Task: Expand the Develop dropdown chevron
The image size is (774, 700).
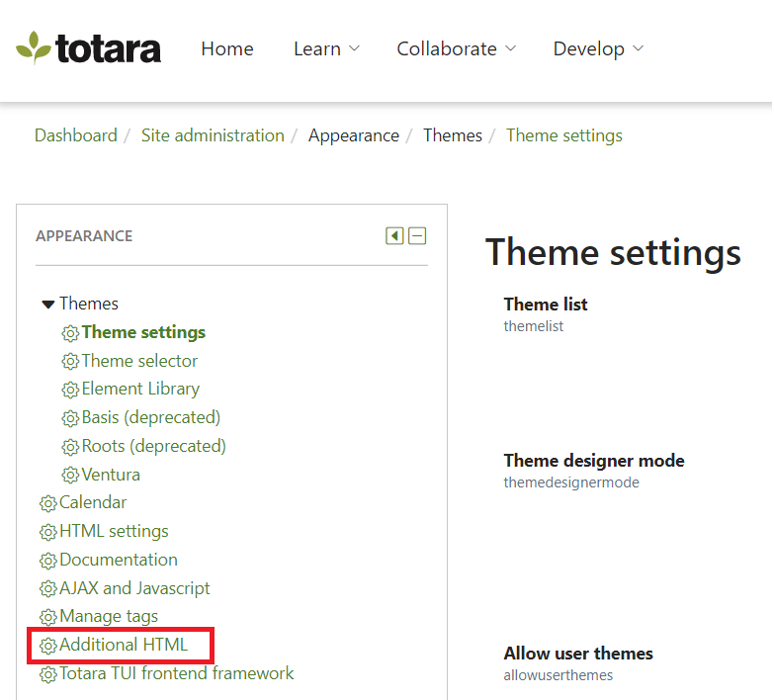Action: tap(639, 48)
